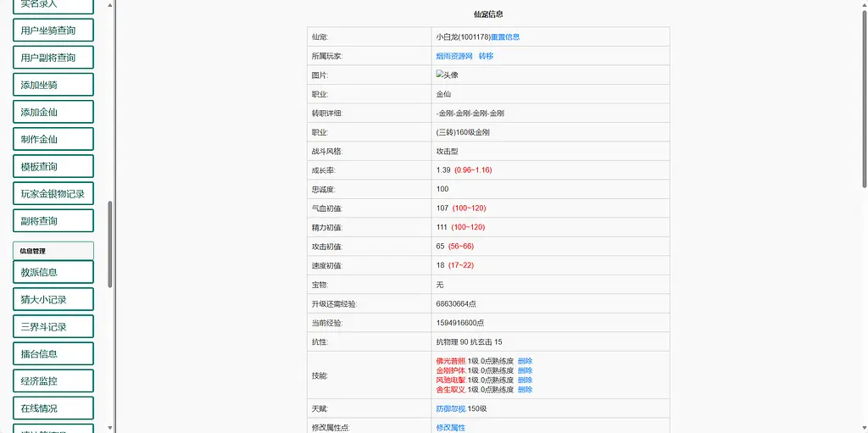Click the pet name 小白龙(1001178)
Viewport: 868px width, 433px height.
[464, 37]
